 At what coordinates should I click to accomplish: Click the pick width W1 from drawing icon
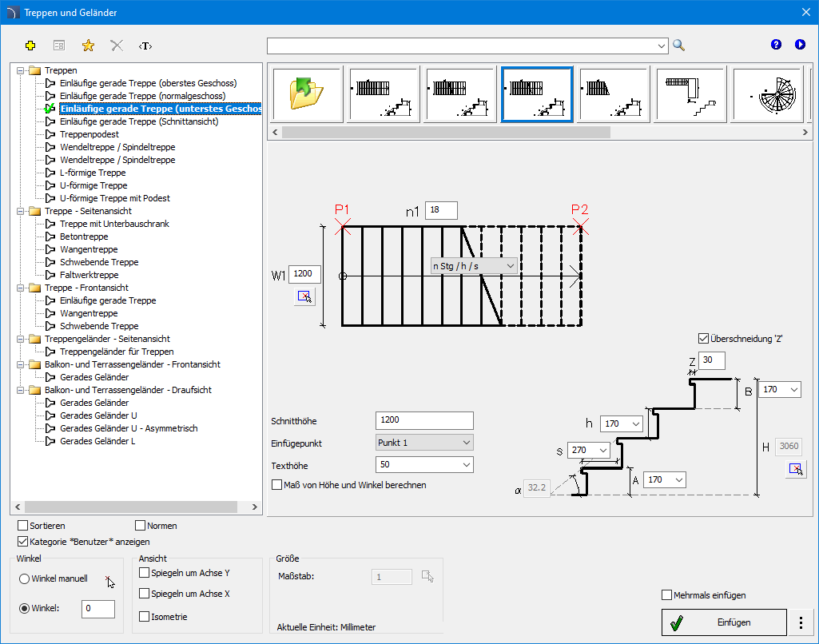304,297
